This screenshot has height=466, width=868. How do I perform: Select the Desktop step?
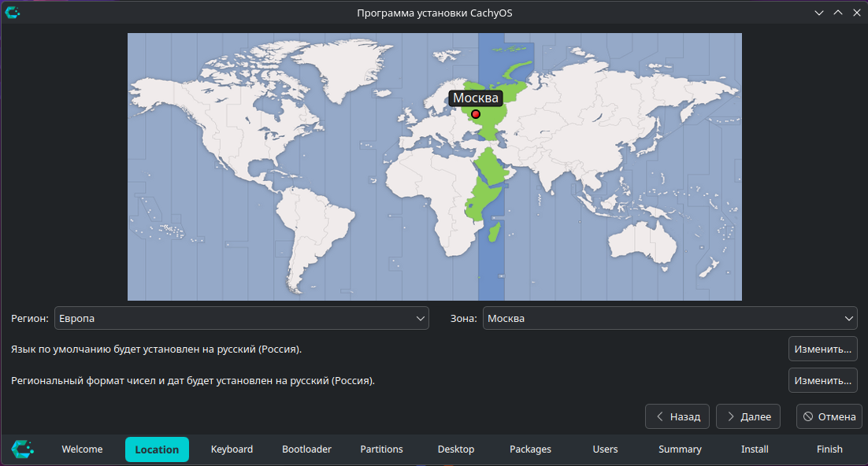[456, 449]
